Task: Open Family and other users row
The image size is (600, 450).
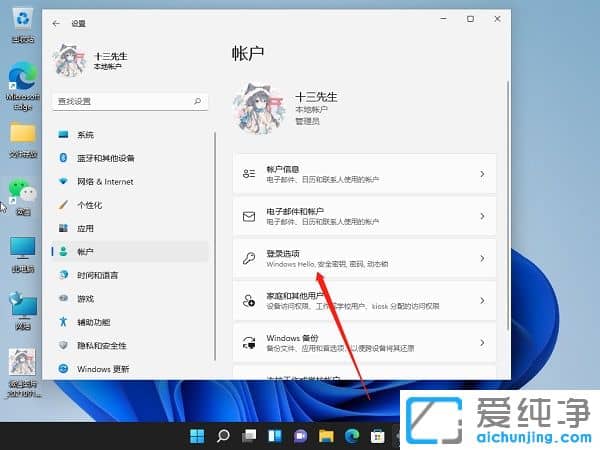Action: click(365, 300)
